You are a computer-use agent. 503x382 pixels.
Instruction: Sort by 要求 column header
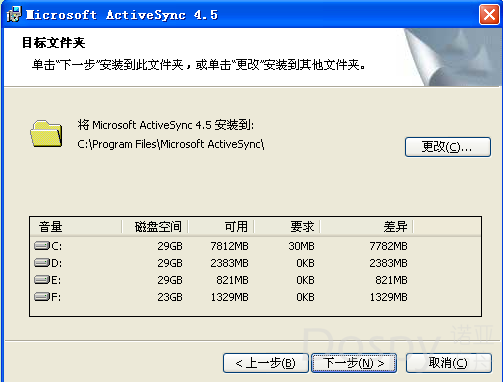[x=287, y=227]
